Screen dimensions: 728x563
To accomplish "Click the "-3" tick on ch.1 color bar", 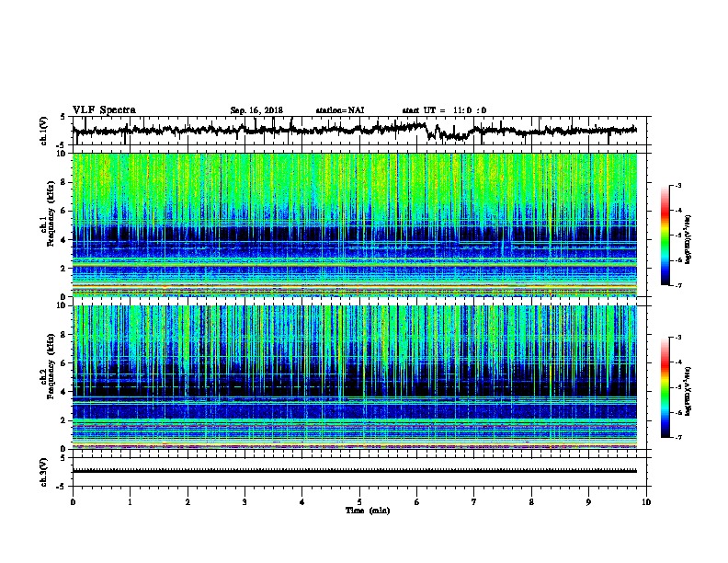I will [678, 185].
